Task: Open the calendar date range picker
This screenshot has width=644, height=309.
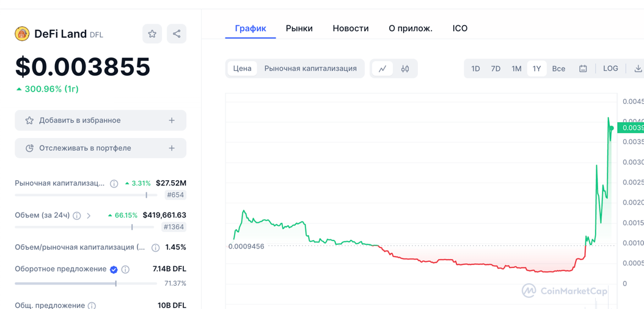Action: pos(583,69)
